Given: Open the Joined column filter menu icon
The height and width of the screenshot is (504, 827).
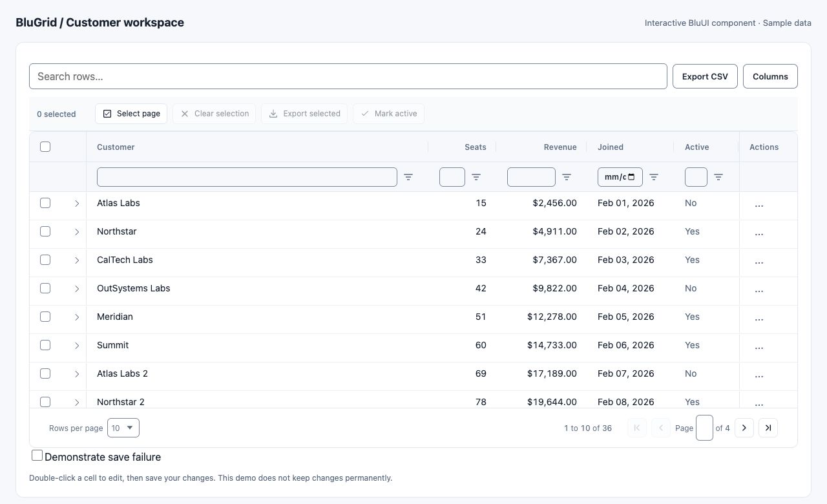Looking at the screenshot, I should pos(654,177).
